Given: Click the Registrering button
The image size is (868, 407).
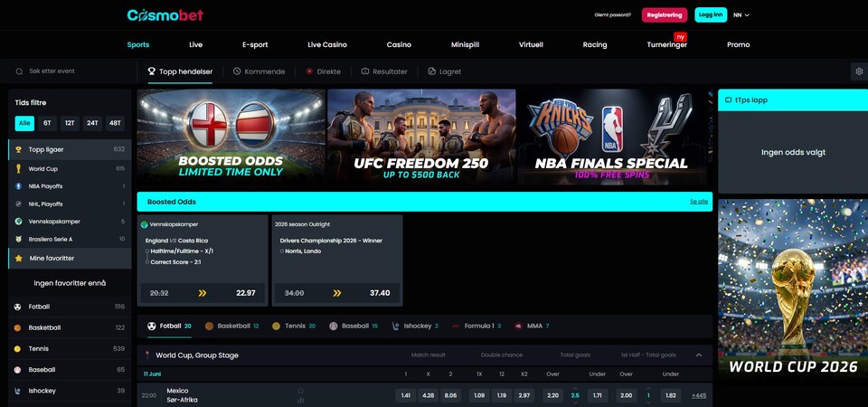Looking at the screenshot, I should point(665,15).
